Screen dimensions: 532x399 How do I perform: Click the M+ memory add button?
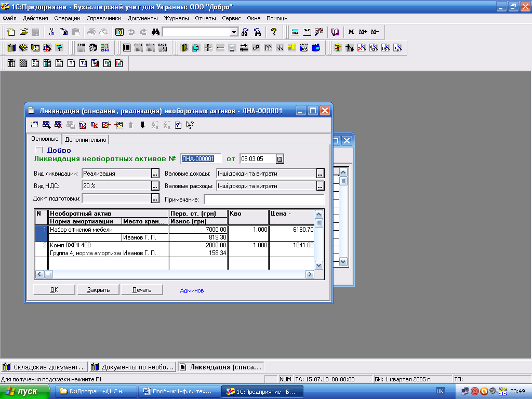[x=363, y=32]
